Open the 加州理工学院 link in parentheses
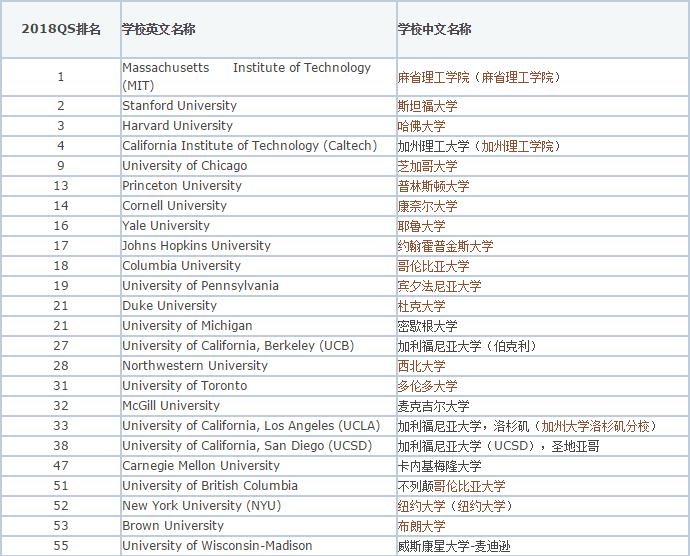Image resolution: width=690 pixels, height=556 pixels. click(x=518, y=146)
